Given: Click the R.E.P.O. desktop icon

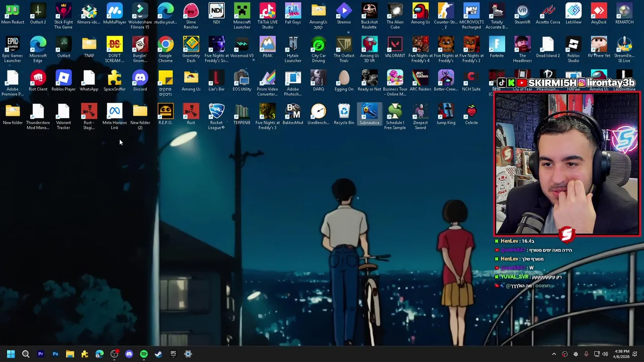Looking at the screenshot, I should tap(166, 115).
